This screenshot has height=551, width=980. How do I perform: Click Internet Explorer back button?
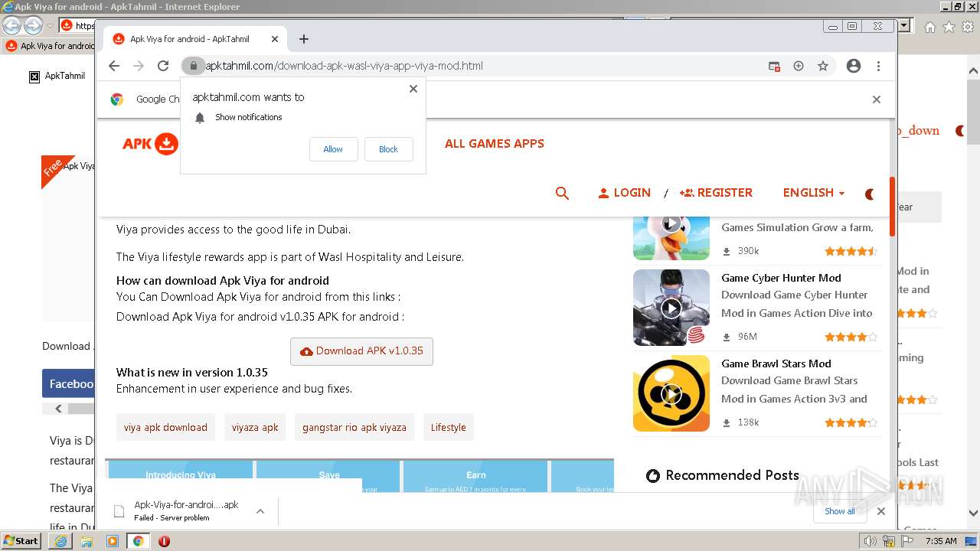pos(12,26)
